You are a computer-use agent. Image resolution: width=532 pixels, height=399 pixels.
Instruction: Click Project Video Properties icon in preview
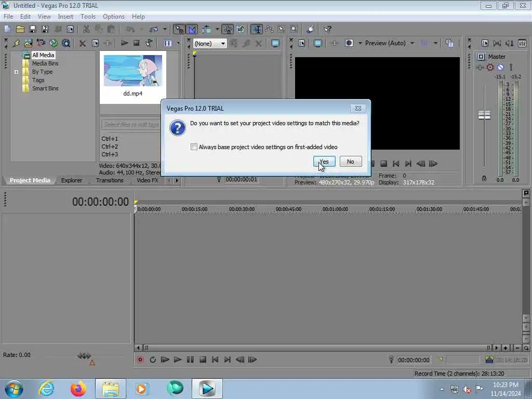pyautogui.click(x=302, y=43)
